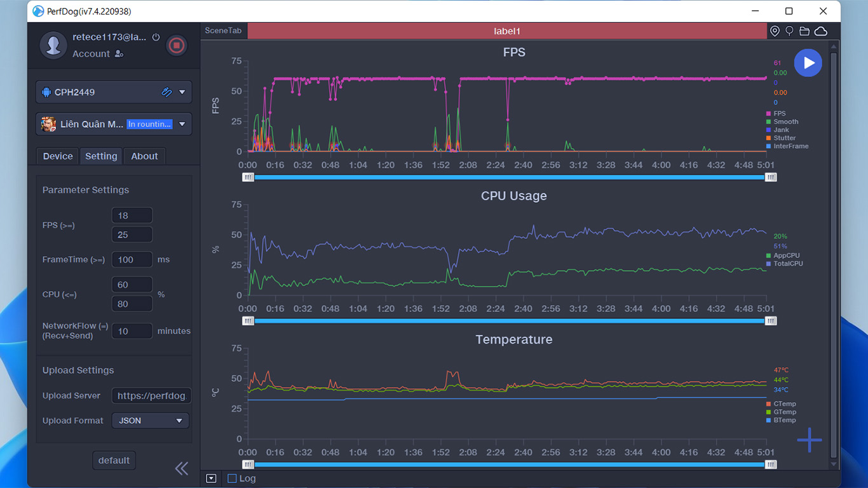The image size is (868, 488).
Task: Click the location pin icon in top bar
Action: tap(775, 31)
